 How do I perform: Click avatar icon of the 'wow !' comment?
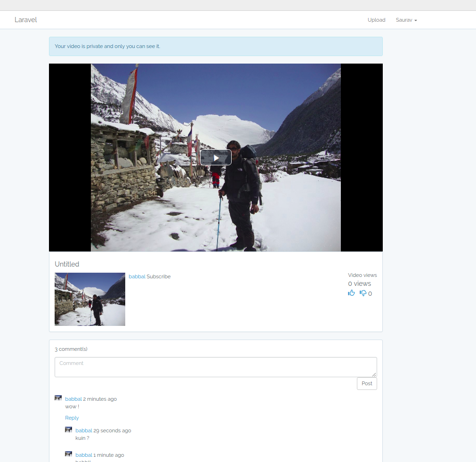pos(58,398)
